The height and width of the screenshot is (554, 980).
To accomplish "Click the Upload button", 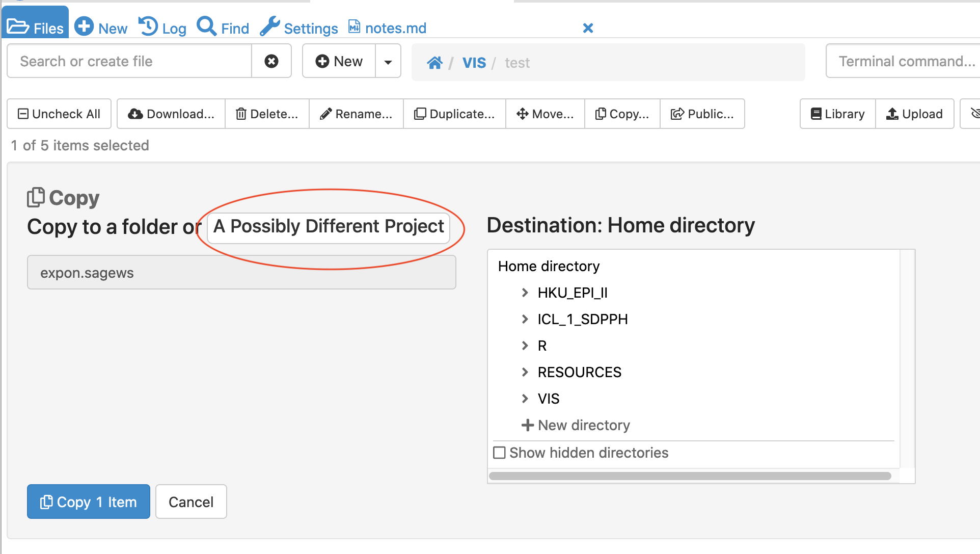I will click(915, 114).
